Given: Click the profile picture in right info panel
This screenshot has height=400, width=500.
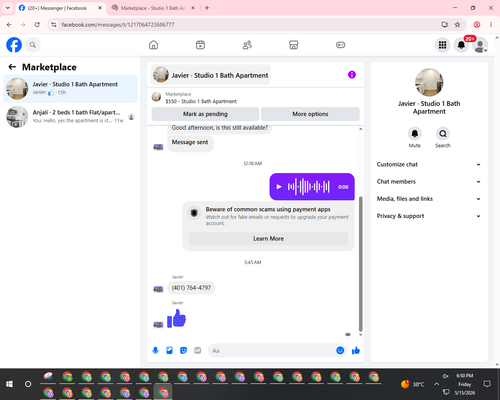Looking at the screenshot, I should click(x=429, y=82).
